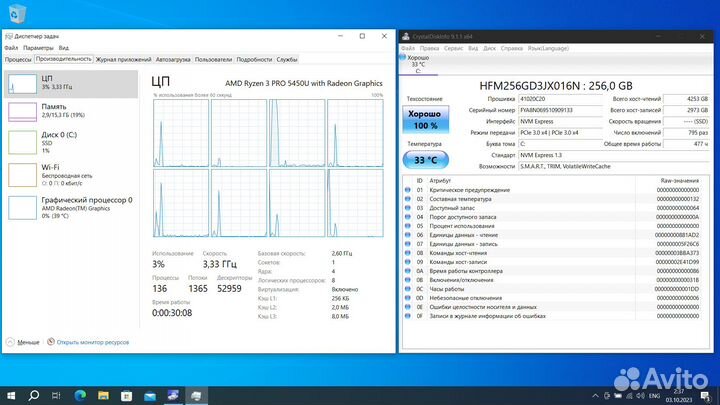Select Команды хост-записи row
The height and width of the screenshot is (405, 720).
[x=552, y=262]
